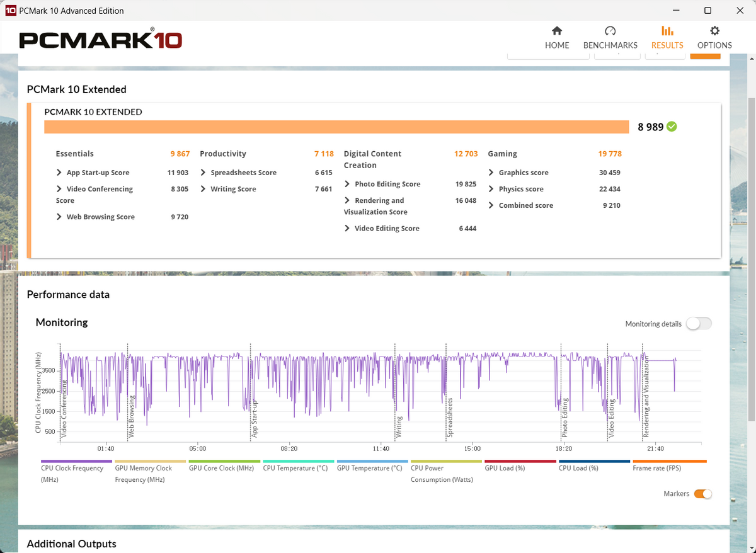The height and width of the screenshot is (553, 756).
Task: Click the Web Browsing chart marker
Action: click(132, 416)
